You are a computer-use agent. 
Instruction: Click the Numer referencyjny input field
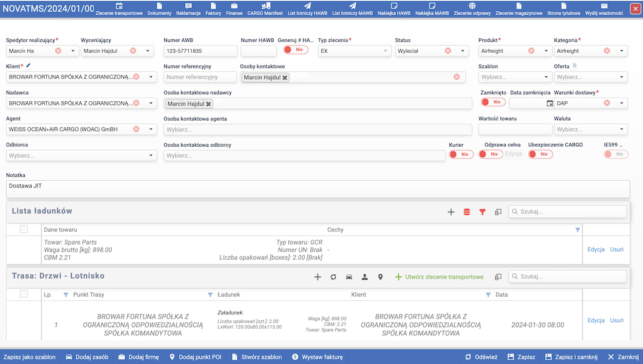(200, 77)
